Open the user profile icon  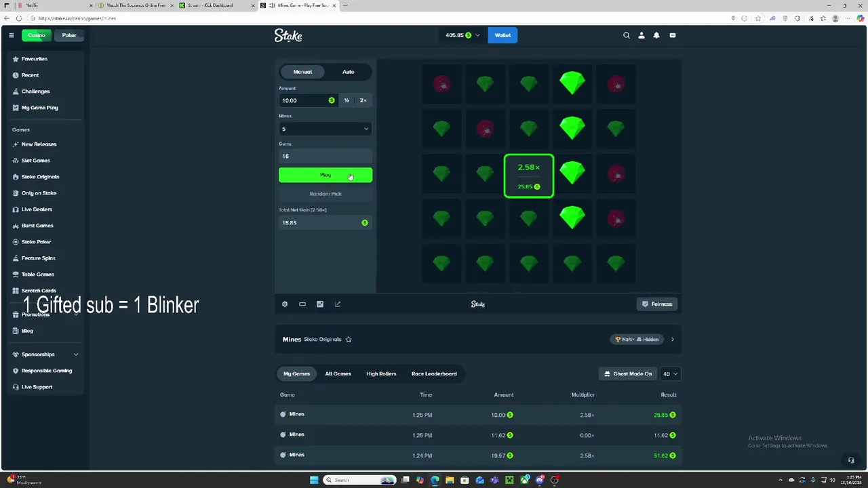coord(642,35)
